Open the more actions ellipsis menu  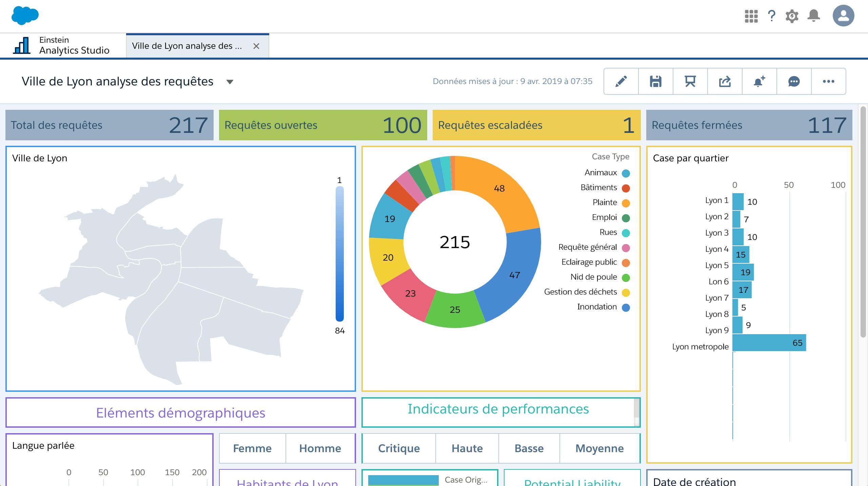pos(828,81)
